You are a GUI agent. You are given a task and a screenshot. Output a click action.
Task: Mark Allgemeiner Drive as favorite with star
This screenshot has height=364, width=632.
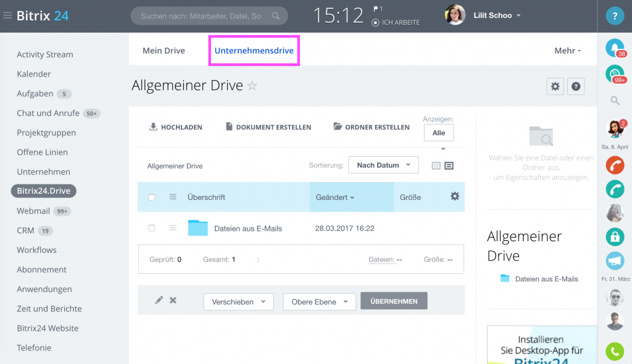coord(252,86)
